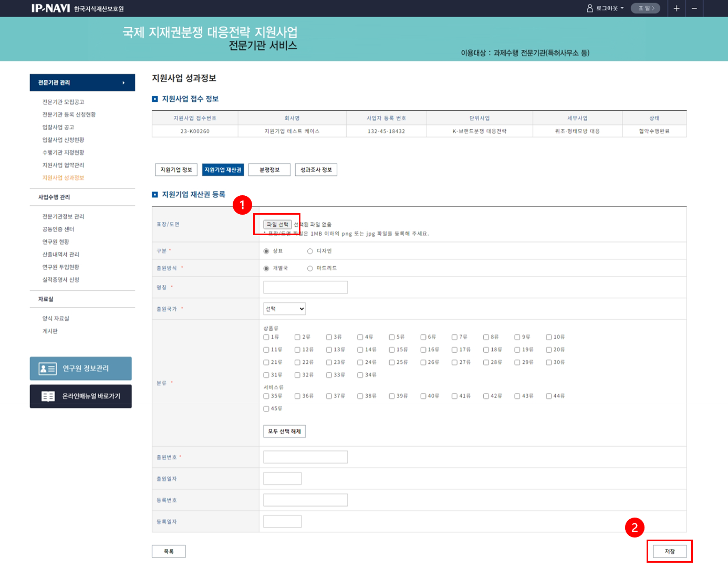Viewport: 728px width, 569px height.
Task: Tick the 35류 service class checkbox
Action: tap(266, 396)
